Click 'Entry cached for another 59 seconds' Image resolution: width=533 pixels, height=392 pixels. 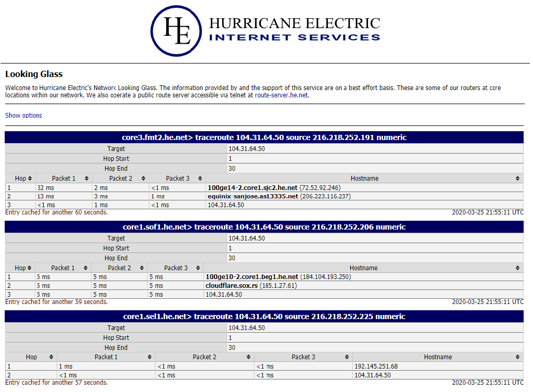[x=56, y=302]
